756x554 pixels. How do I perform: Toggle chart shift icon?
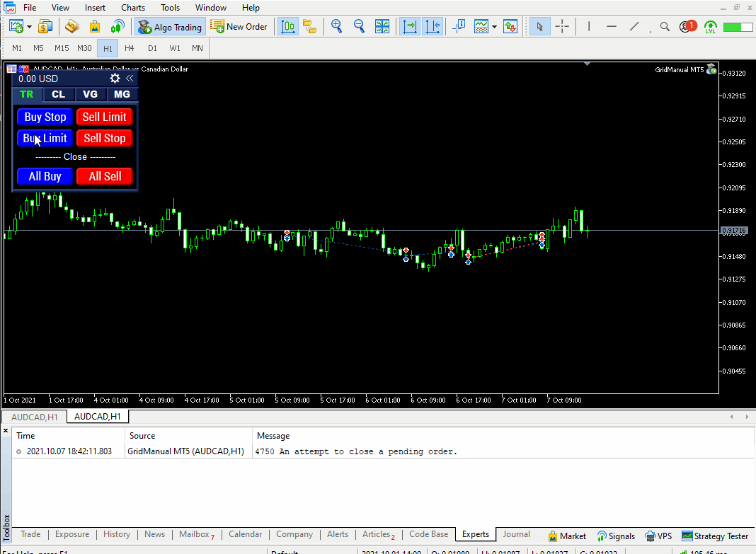click(x=433, y=26)
